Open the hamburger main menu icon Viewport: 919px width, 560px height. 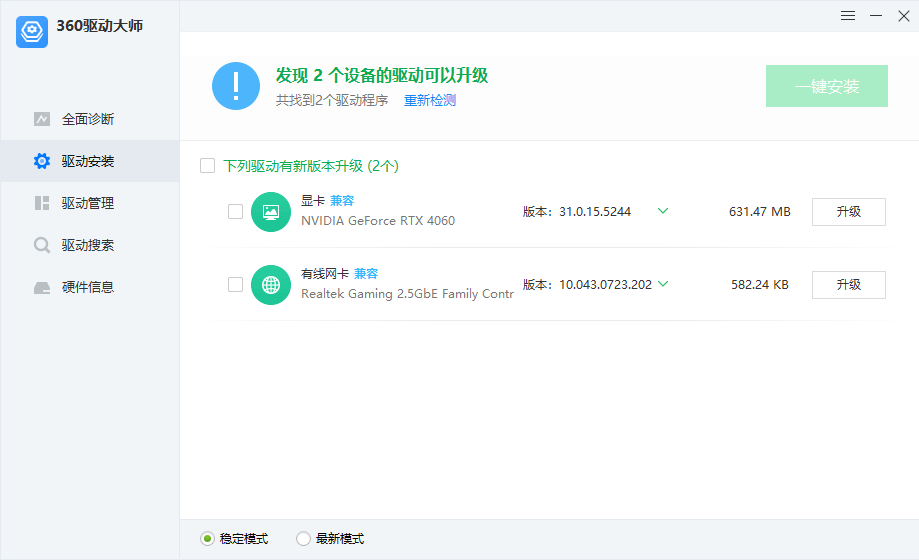(847, 16)
